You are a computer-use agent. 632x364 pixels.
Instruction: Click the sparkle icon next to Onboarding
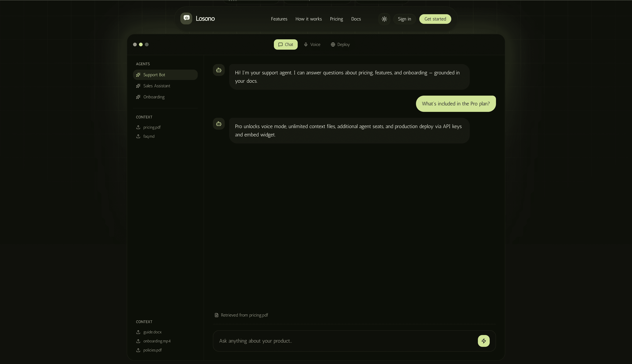tap(138, 97)
